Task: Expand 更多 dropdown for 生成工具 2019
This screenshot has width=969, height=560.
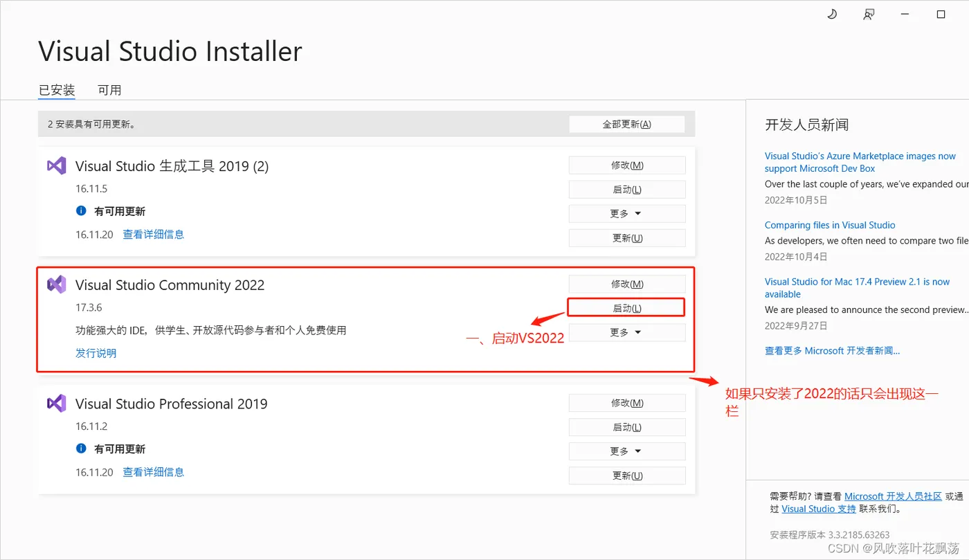Action: pyautogui.click(x=627, y=213)
